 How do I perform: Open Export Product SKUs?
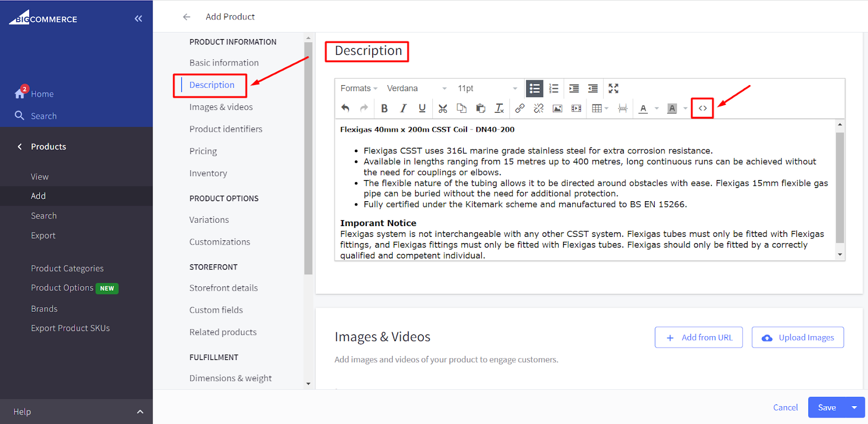click(70, 329)
